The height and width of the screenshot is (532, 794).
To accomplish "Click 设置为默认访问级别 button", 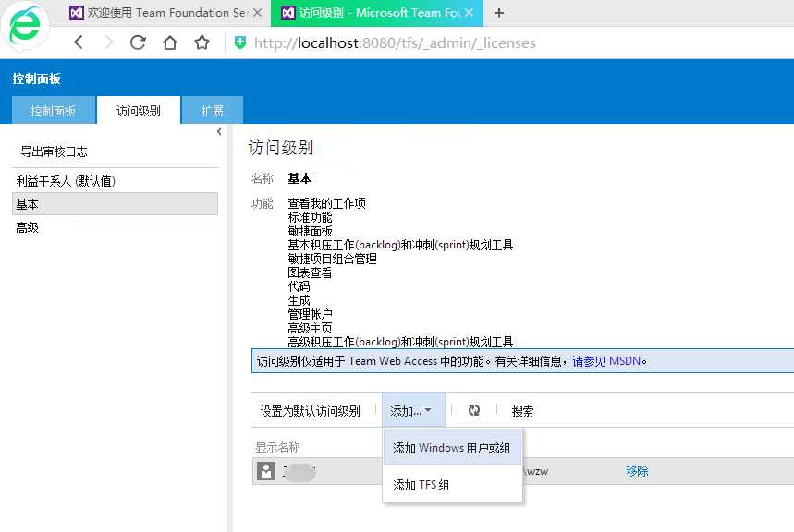I will (x=311, y=410).
